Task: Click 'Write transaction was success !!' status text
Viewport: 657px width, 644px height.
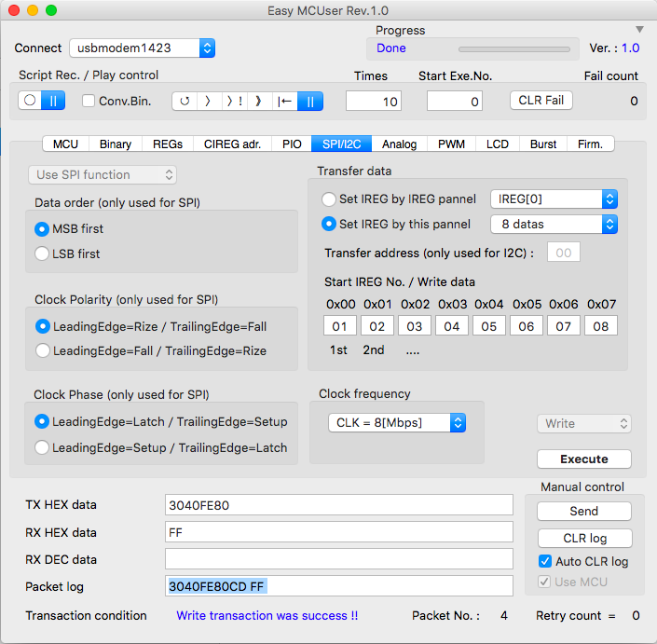Action: point(267,615)
